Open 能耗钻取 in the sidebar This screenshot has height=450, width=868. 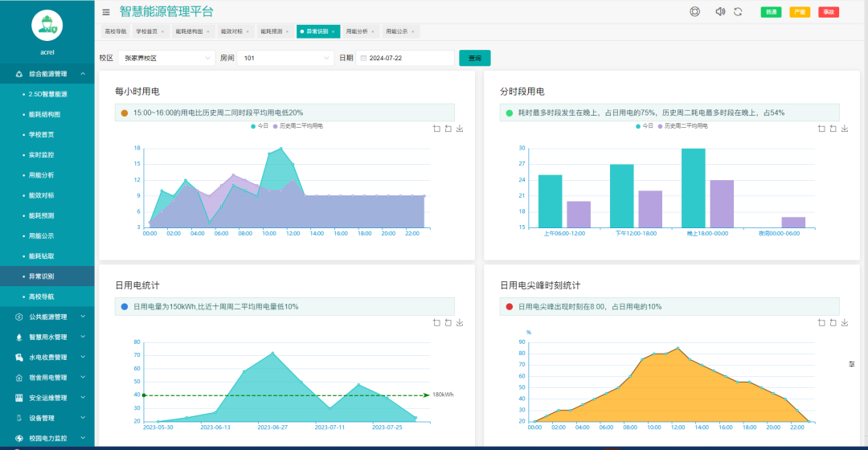point(42,256)
